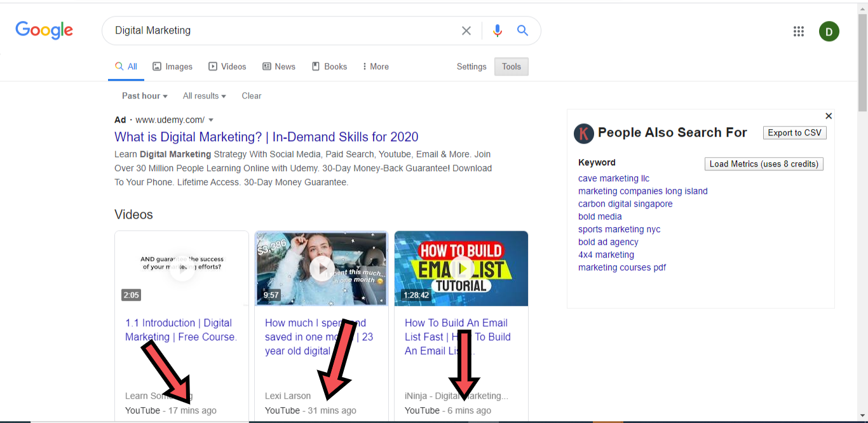Select the All results tab
This screenshot has height=423, width=868.
126,66
